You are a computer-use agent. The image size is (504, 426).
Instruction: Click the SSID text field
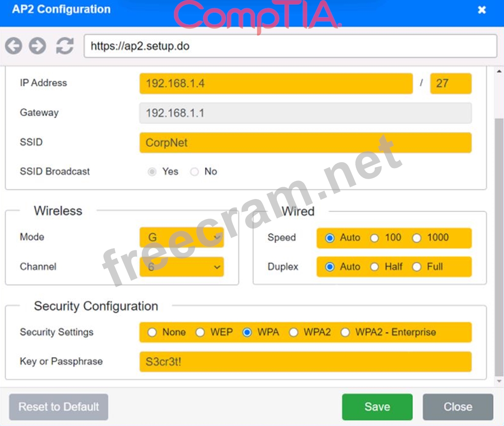tap(305, 143)
